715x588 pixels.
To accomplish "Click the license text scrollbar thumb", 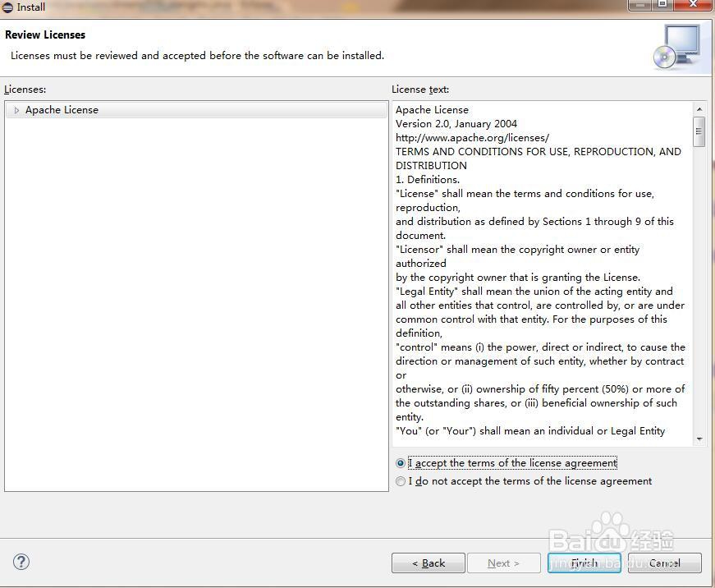I will 699,131.
